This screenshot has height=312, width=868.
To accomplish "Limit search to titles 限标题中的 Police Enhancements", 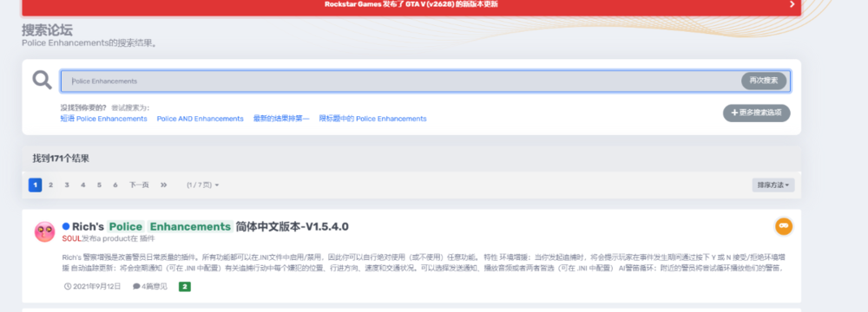I will [x=372, y=119].
